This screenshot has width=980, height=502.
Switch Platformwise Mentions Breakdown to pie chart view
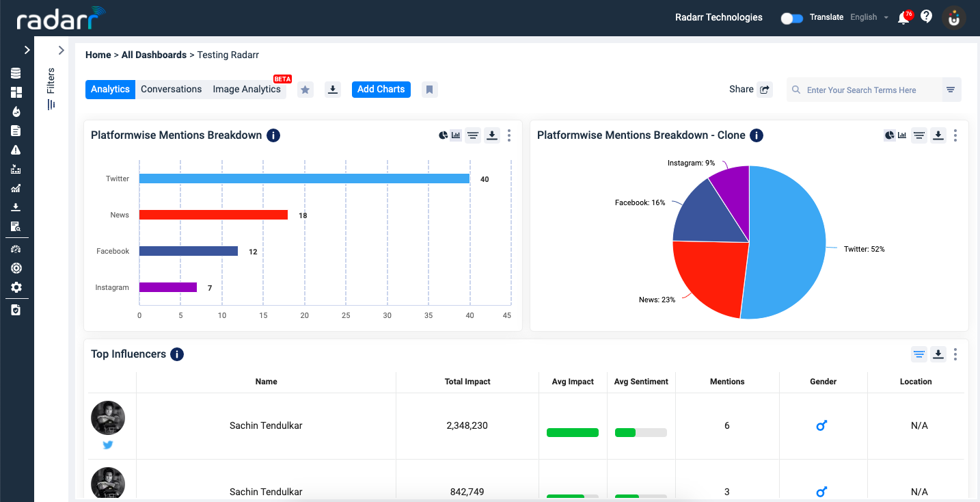[x=442, y=134]
